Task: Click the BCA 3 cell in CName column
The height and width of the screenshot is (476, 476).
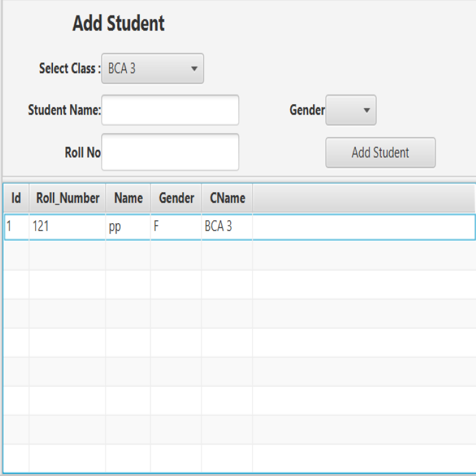Action: point(227,227)
